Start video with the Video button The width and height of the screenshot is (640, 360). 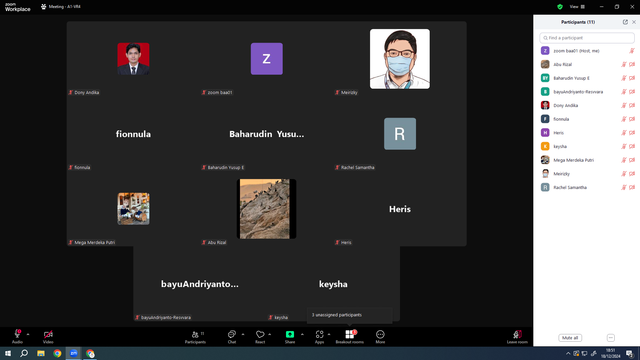pos(48,337)
